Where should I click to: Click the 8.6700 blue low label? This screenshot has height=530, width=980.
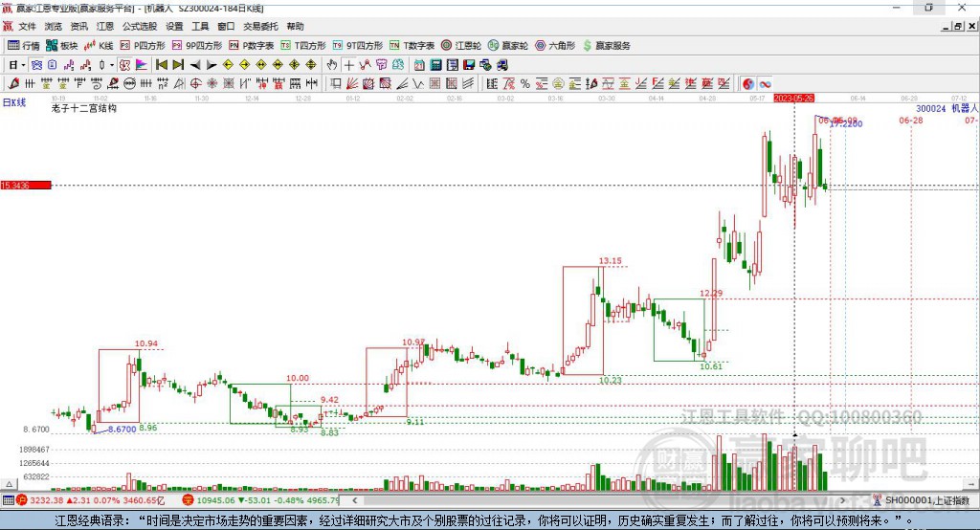click(122, 430)
